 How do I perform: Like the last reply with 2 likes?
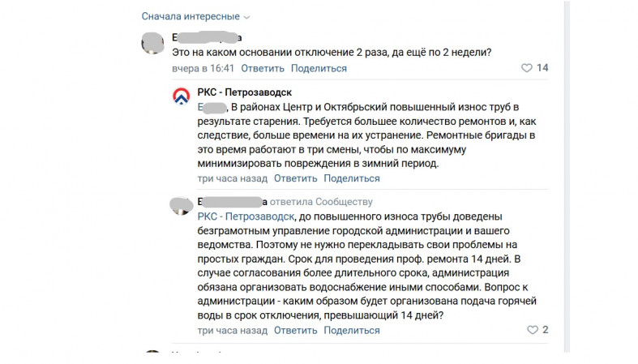pyautogui.click(x=533, y=330)
